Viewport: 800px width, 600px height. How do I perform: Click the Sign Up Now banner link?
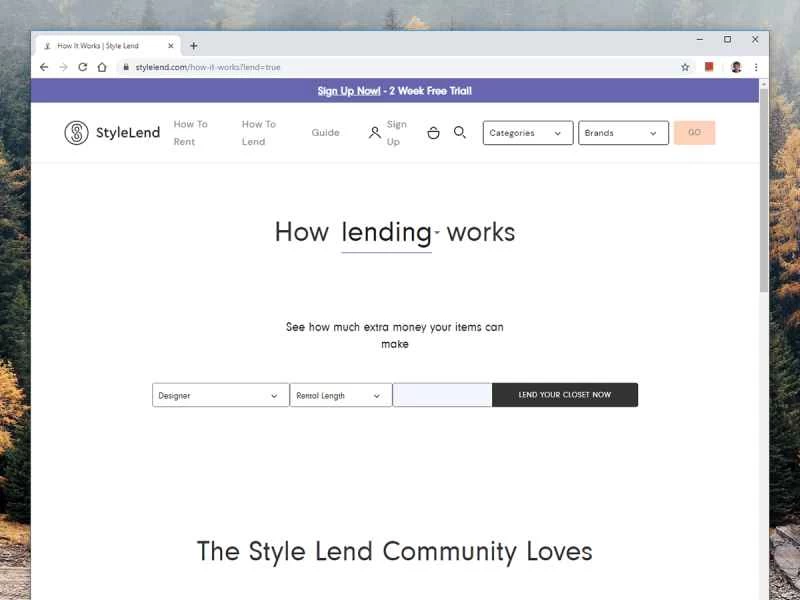349,90
